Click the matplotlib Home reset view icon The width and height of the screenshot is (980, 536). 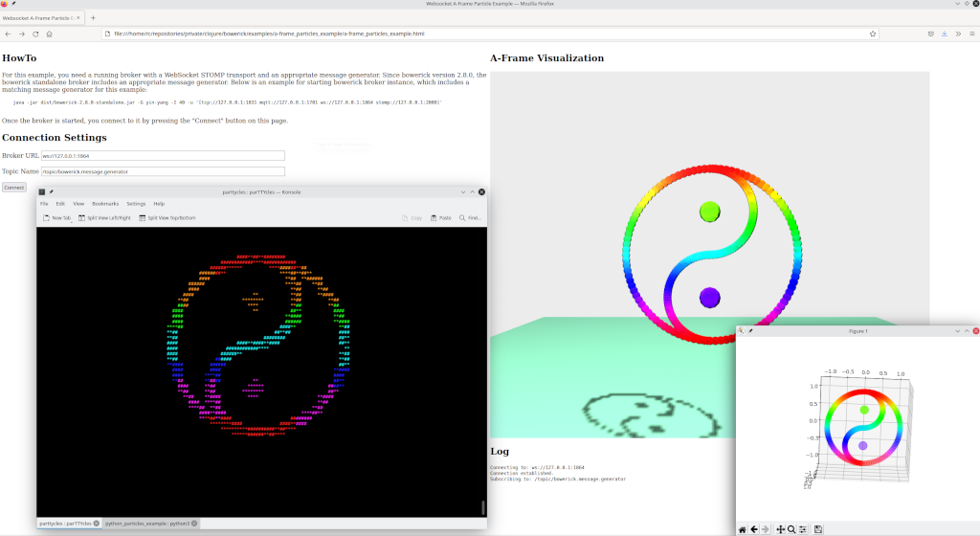[x=743, y=529]
